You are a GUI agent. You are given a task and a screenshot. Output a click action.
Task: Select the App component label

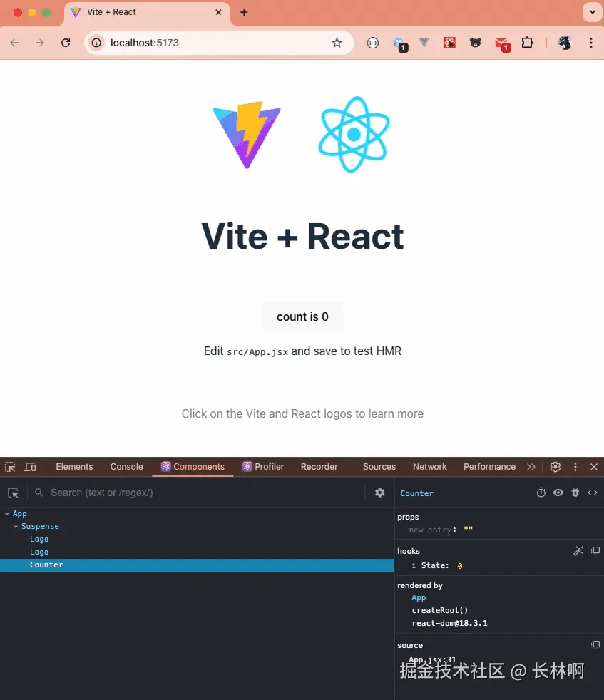(20, 514)
